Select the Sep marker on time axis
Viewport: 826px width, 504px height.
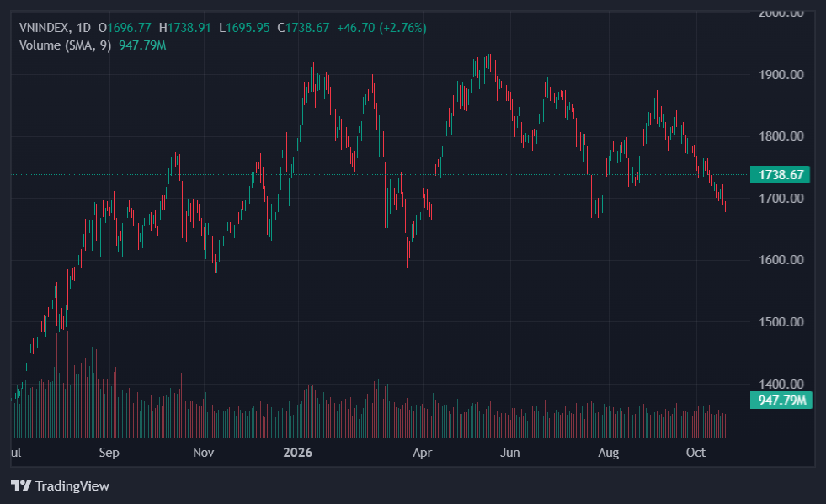[x=109, y=453]
